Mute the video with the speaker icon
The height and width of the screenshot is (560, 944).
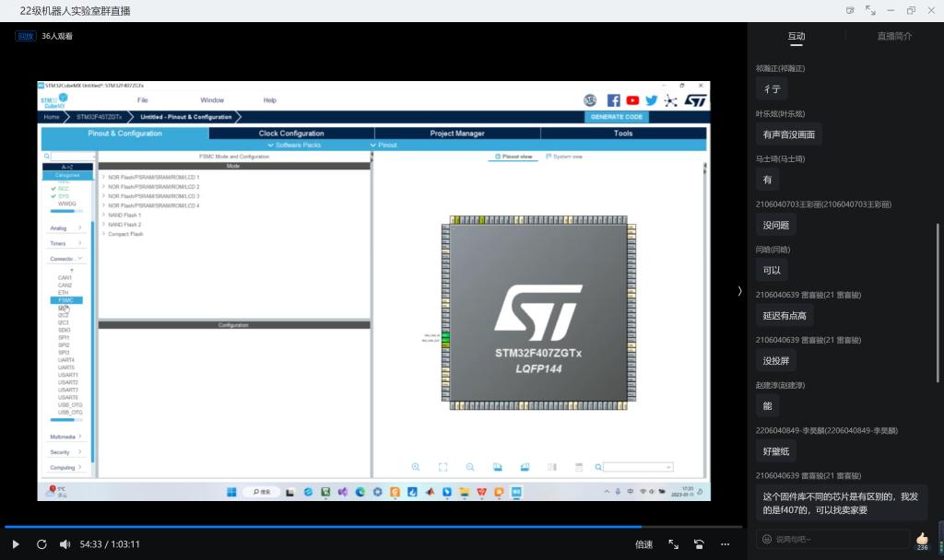click(x=65, y=544)
